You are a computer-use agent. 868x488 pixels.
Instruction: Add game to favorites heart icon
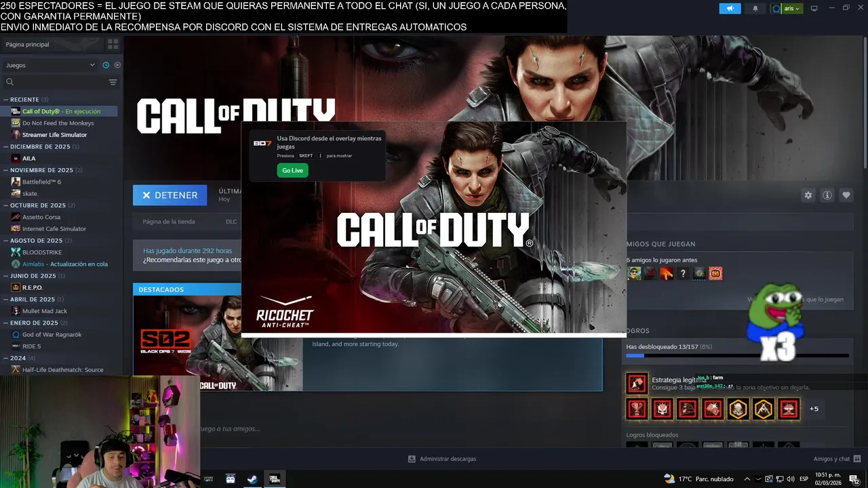click(846, 195)
